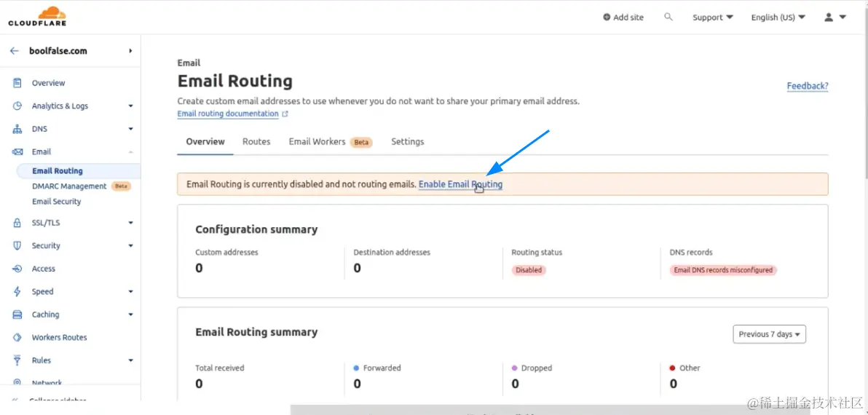Click the Workers Routes icon
Viewport: 868px width, 415px height.
[17, 338]
